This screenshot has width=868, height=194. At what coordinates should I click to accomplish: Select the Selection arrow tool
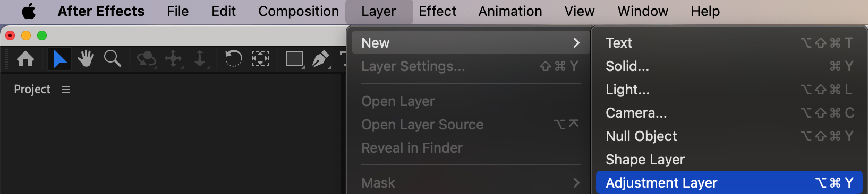click(59, 58)
